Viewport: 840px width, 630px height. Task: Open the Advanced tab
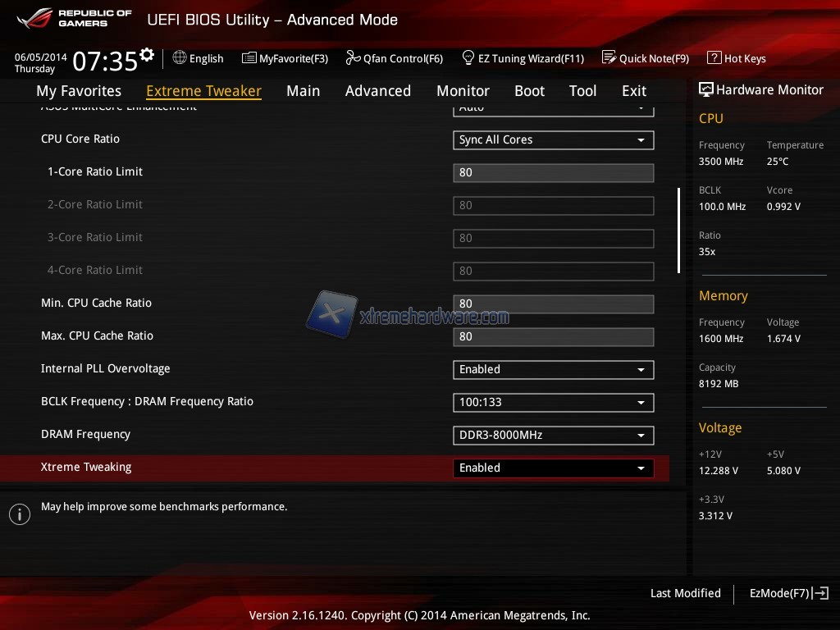pyautogui.click(x=377, y=91)
